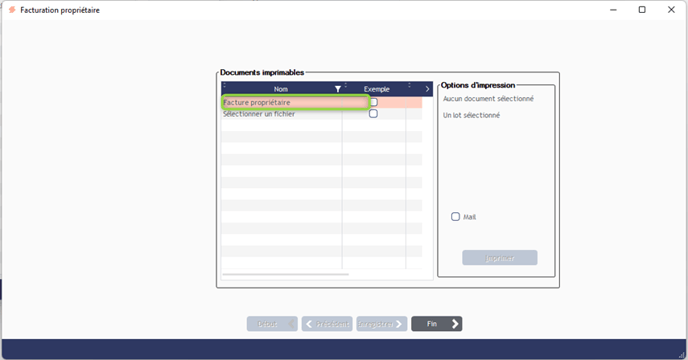The height and width of the screenshot is (360, 688).
Task: Click the Début button
Action: tap(272, 324)
